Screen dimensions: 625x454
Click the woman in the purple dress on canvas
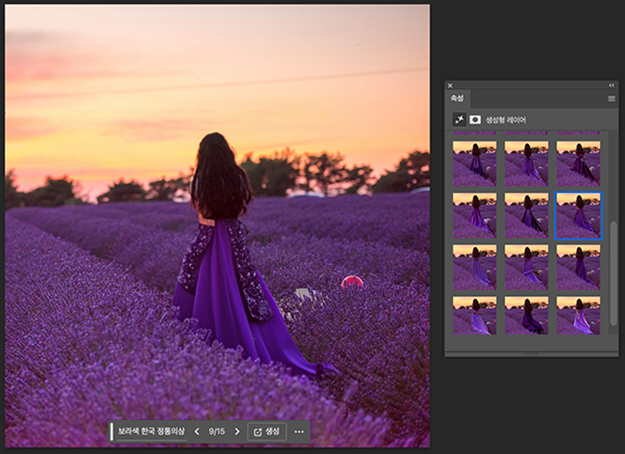tap(220, 250)
